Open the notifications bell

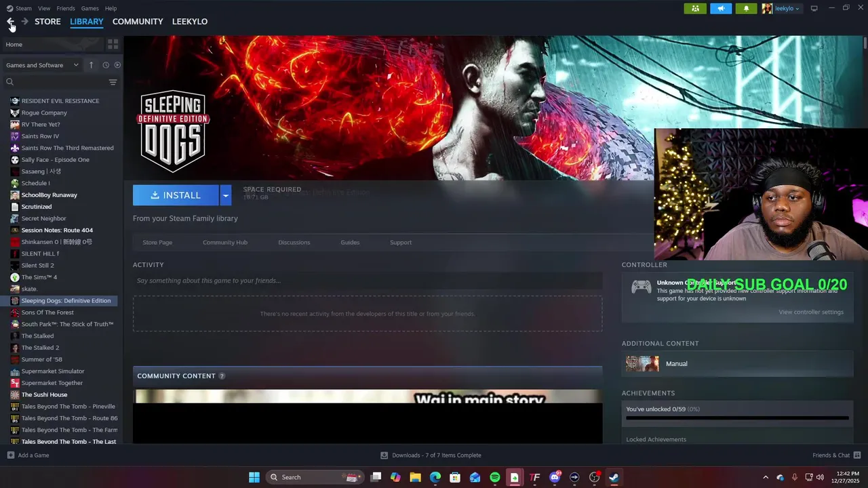[747, 8]
